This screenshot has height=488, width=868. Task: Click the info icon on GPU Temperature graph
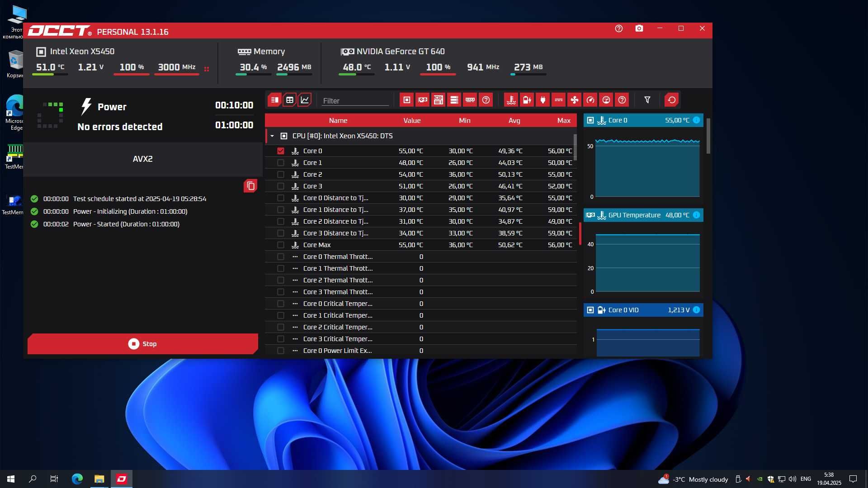click(x=697, y=215)
